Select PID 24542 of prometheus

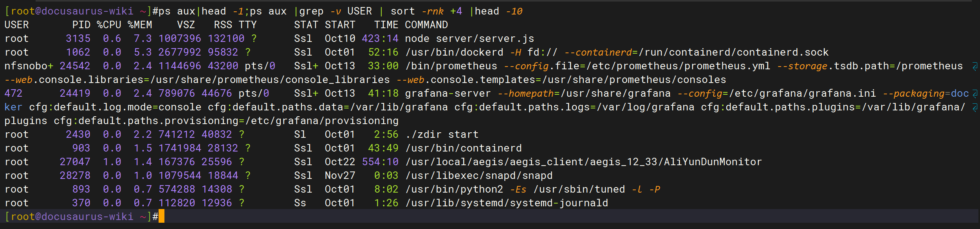pyautogui.click(x=75, y=66)
